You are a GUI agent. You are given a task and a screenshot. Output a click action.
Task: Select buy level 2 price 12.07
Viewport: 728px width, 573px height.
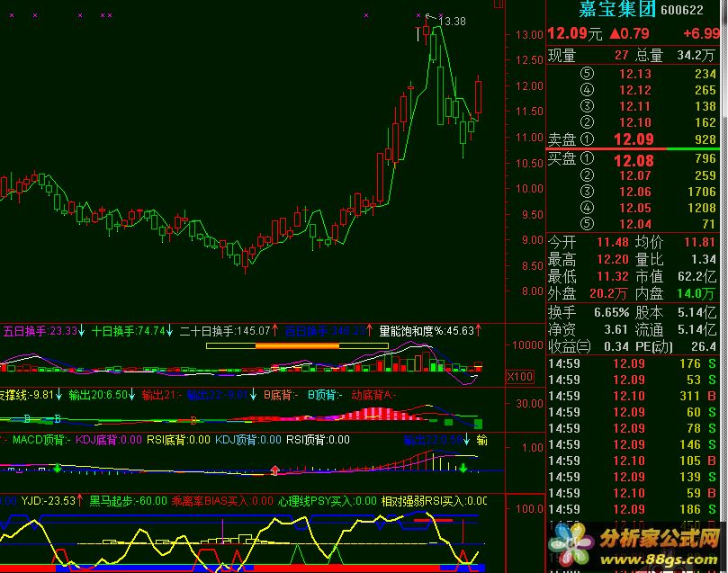pyautogui.click(x=634, y=175)
